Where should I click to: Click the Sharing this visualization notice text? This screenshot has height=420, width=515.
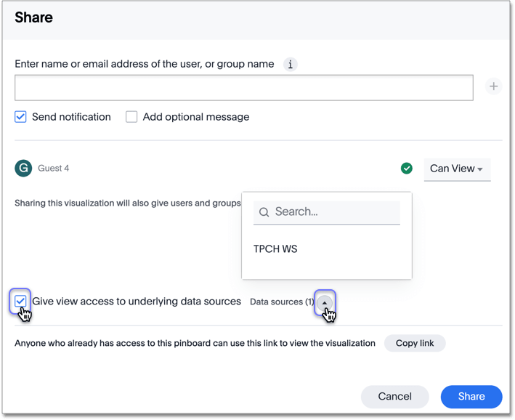click(x=127, y=203)
